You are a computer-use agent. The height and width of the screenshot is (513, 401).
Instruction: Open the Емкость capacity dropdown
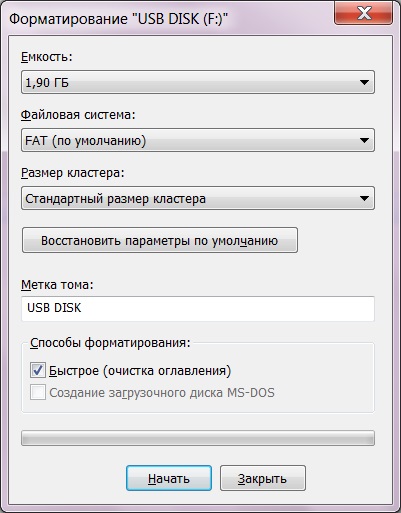point(198,82)
